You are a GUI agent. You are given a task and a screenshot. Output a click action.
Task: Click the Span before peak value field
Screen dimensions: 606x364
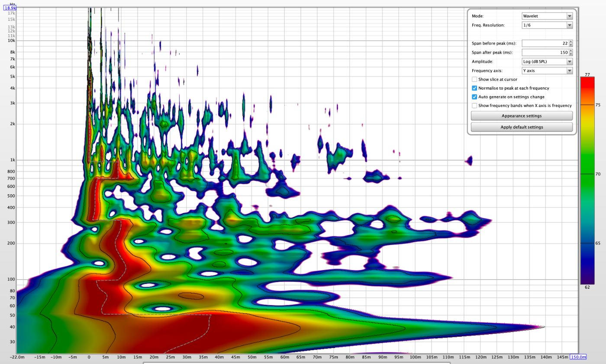tap(545, 43)
